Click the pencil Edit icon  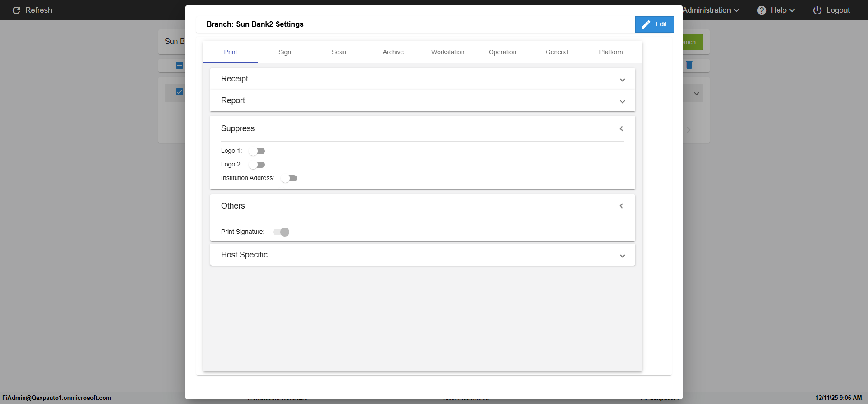[x=646, y=24]
